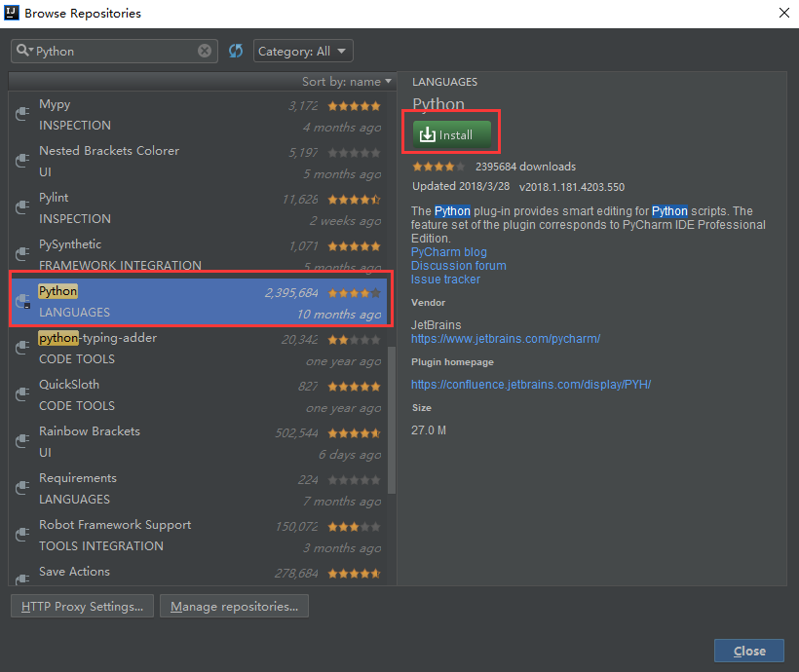The height and width of the screenshot is (672, 799).
Task: Select the Requirements plugin row
Action: pyautogui.click(x=198, y=488)
